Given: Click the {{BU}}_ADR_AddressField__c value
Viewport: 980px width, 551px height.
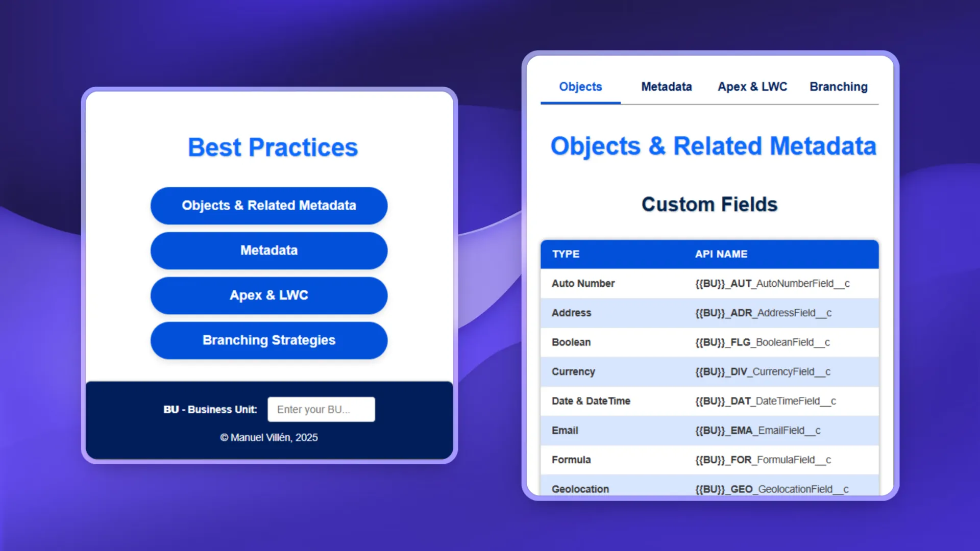Looking at the screenshot, I should pos(763,313).
